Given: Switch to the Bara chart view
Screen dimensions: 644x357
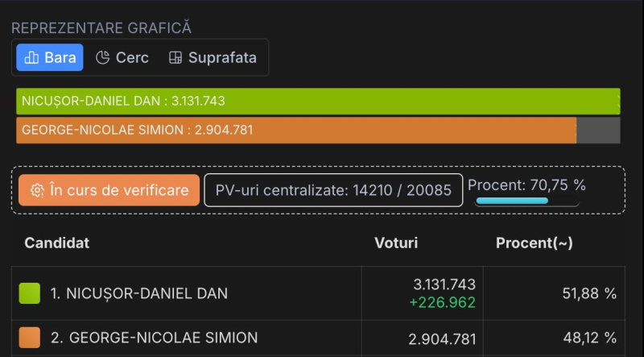Looking at the screenshot, I should (x=50, y=57).
